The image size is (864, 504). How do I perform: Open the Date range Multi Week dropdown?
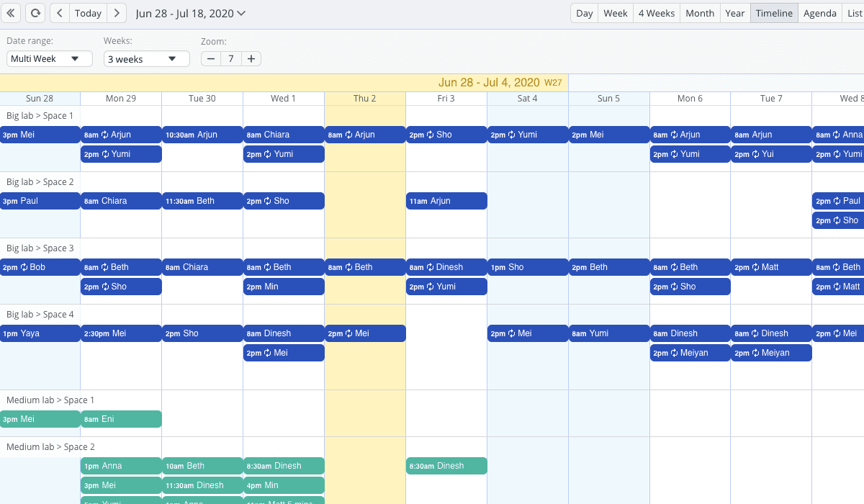tap(49, 59)
